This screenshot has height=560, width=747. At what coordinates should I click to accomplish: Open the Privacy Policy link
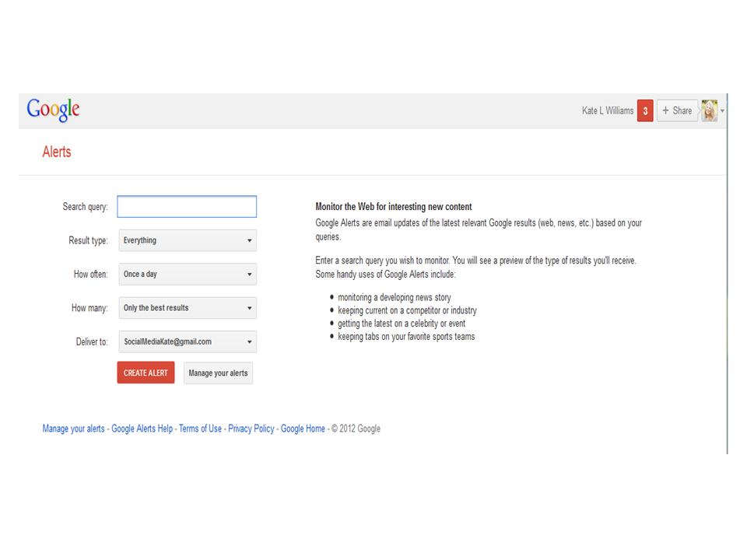tap(251, 429)
